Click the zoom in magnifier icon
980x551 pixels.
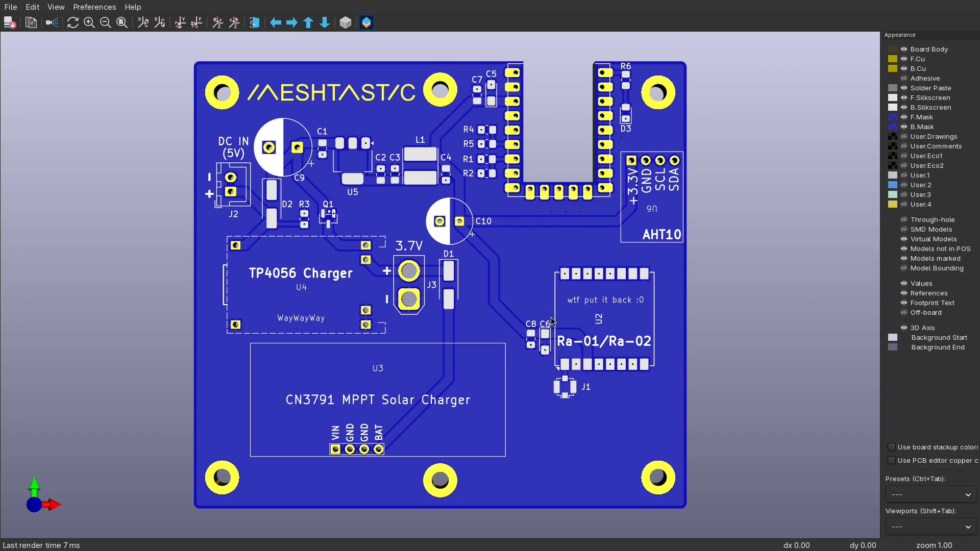pos(89,22)
